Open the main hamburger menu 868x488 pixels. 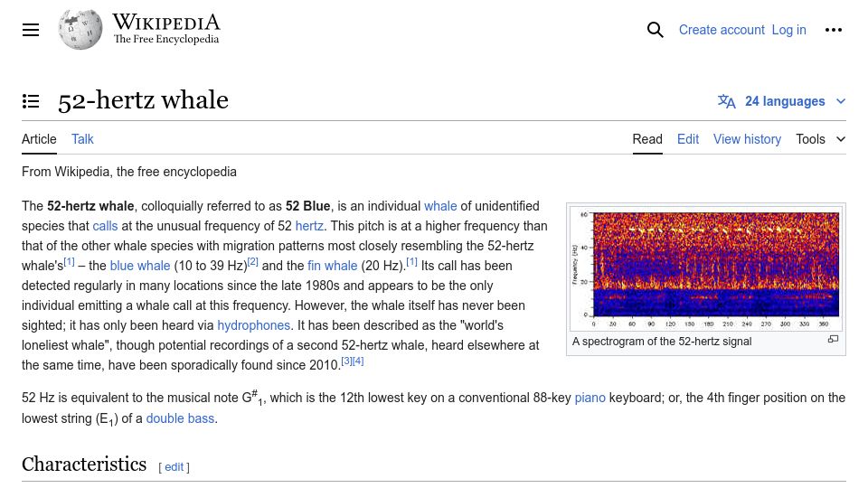[x=31, y=30]
